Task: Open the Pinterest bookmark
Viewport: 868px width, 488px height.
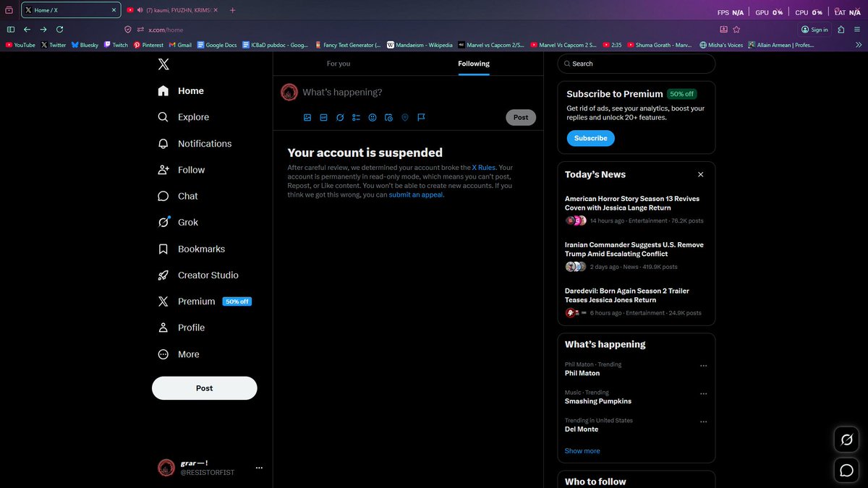Action: [x=148, y=45]
